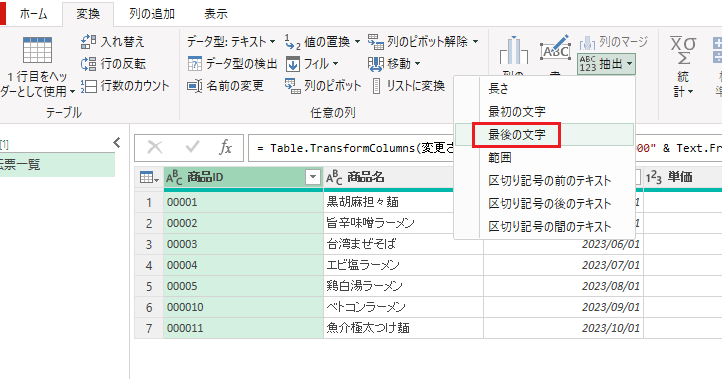Select cell 00003 in 商品ID column

tap(244, 244)
